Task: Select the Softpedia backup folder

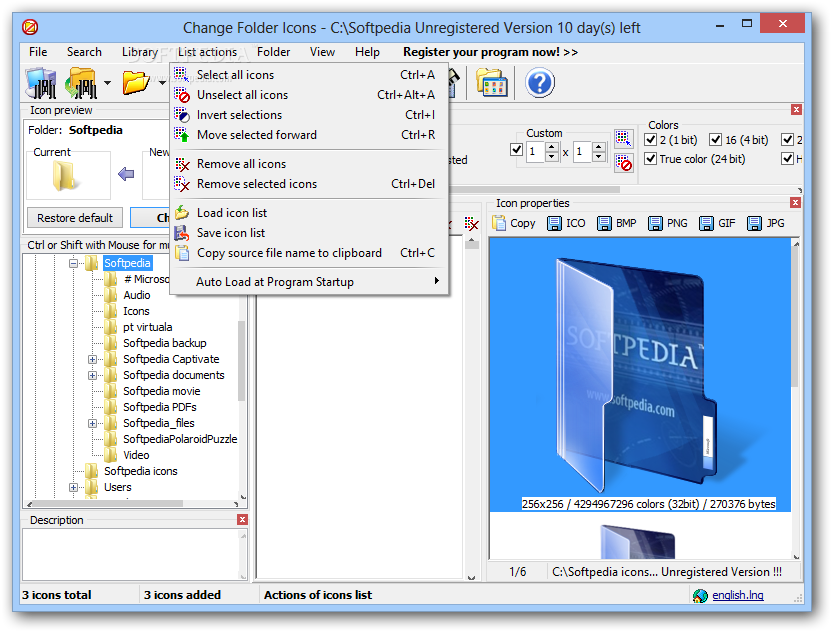Action: coord(164,343)
